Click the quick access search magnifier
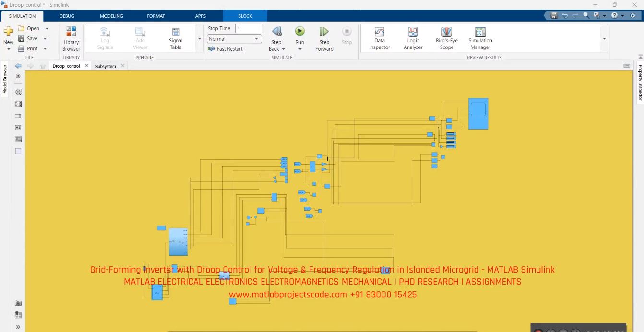The width and height of the screenshot is (644, 332). point(586,15)
